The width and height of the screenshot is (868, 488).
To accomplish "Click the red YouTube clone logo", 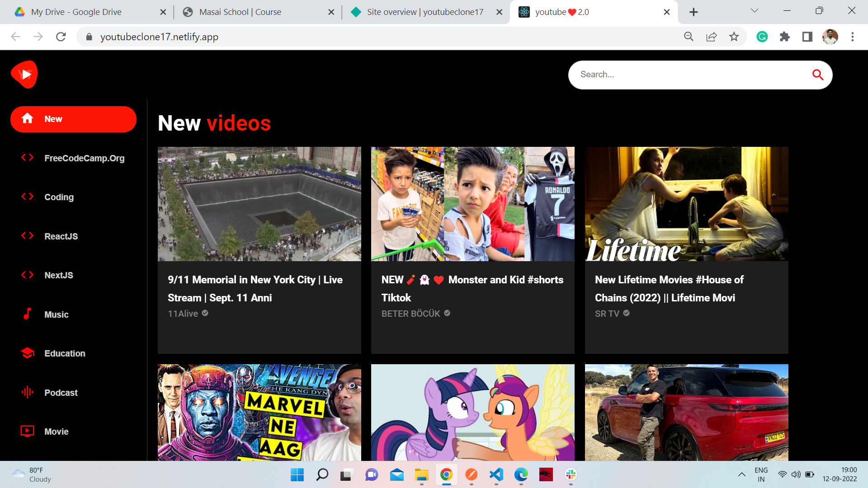I will [x=24, y=75].
